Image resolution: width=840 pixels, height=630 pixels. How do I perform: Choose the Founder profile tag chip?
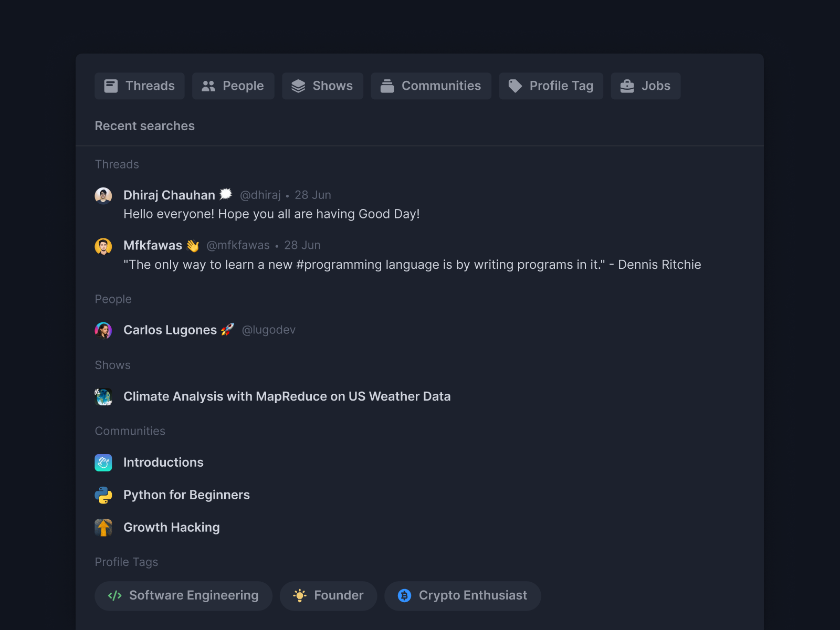(328, 595)
